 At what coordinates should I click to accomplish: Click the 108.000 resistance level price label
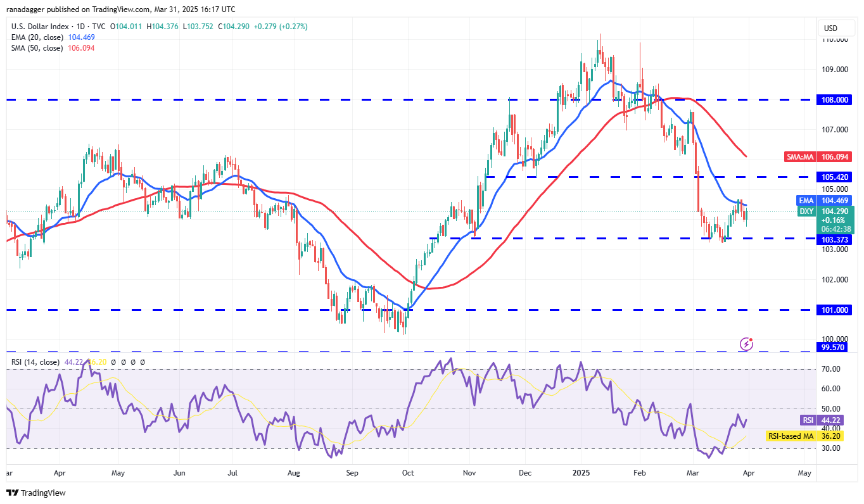click(x=835, y=99)
